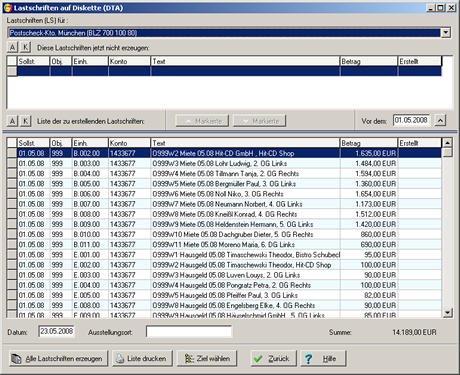Click the amount cell '1.484,00 EUR'
This screenshot has height=375, width=460.
click(x=369, y=163)
